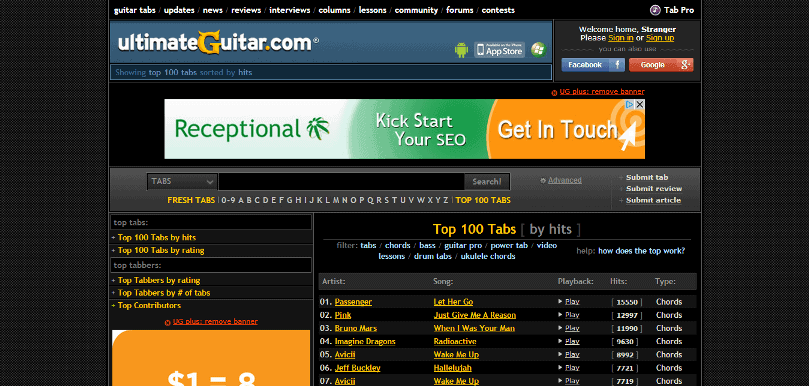Screen dimensions: 809x386
Task: Open Submit article link
Action: tap(653, 200)
